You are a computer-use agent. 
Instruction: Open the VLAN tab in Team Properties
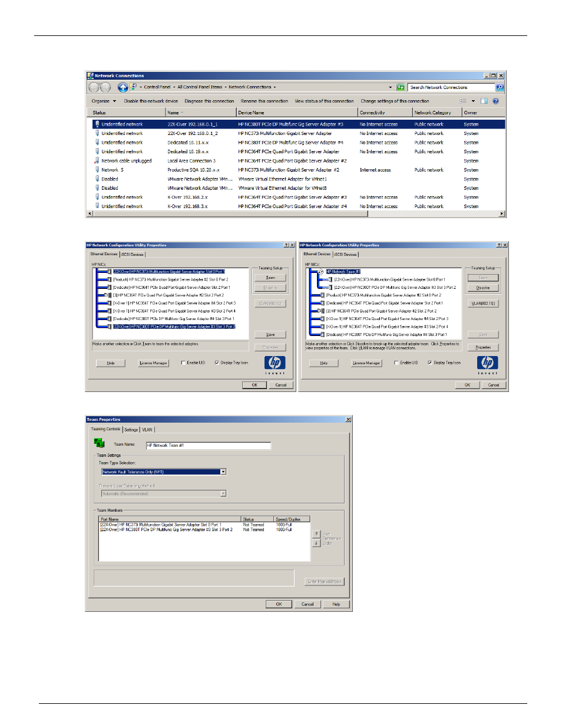click(147, 430)
